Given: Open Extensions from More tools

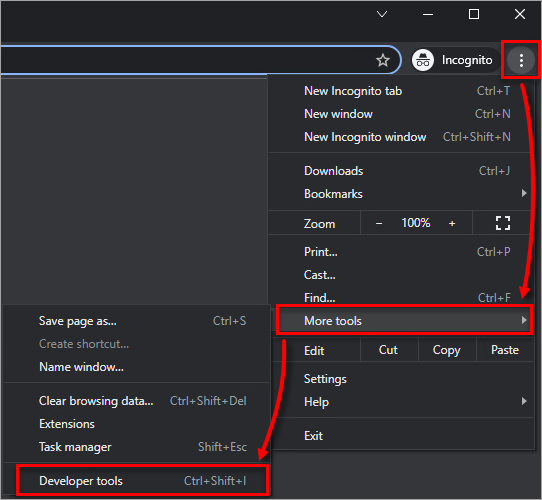Looking at the screenshot, I should pyautogui.click(x=137, y=424).
